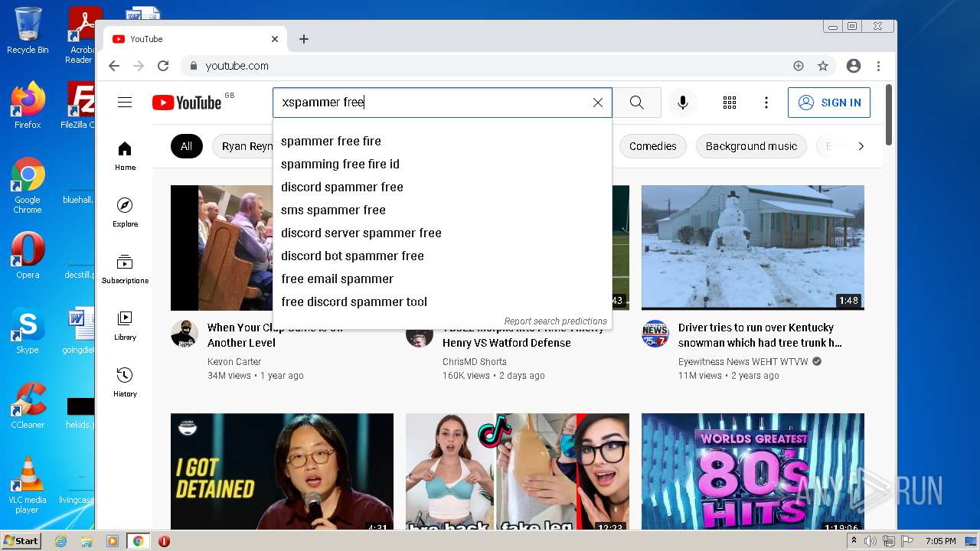Click the taskbar clock showing 7:05 PM
This screenshot has height=551, width=980.
[940, 541]
